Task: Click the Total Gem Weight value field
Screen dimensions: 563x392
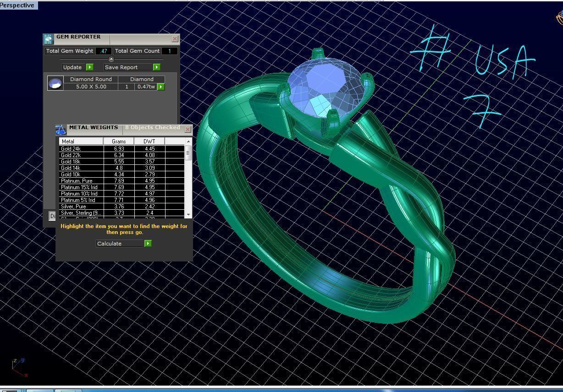Action: [104, 51]
